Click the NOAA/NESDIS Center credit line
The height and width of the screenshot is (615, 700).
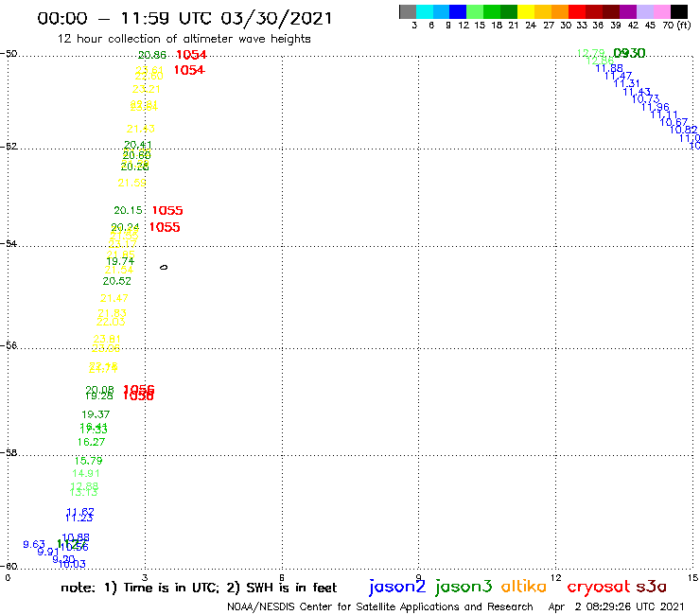pyautogui.click(x=380, y=607)
